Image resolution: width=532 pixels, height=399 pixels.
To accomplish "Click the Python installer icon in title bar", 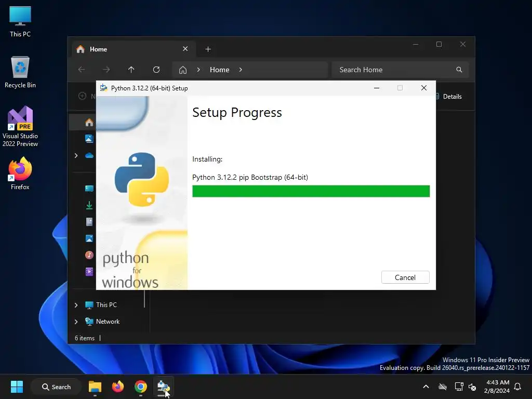I will (x=103, y=88).
